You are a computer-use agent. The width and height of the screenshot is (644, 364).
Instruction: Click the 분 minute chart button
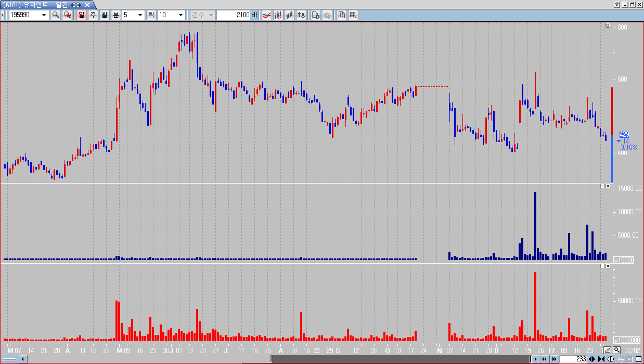(x=115, y=15)
